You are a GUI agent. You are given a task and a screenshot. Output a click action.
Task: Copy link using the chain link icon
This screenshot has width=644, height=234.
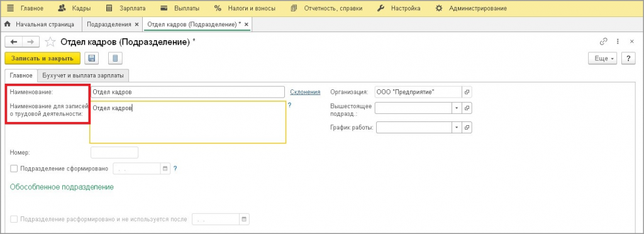[603, 42]
